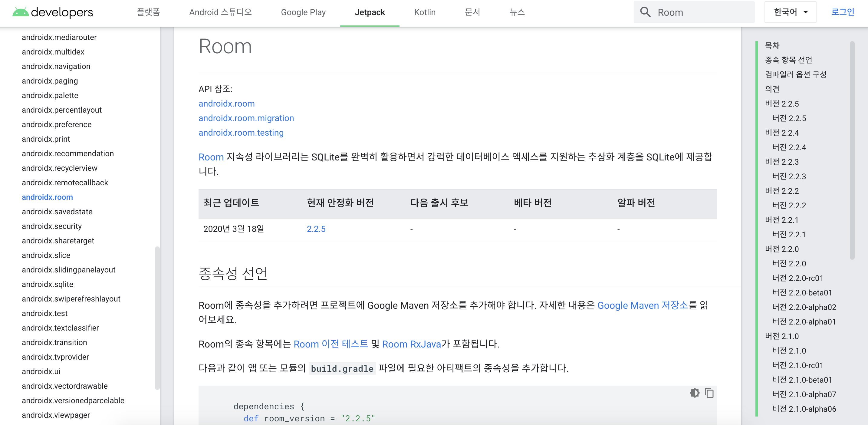
Task: Toggle dark code theme icon
Action: (695, 393)
